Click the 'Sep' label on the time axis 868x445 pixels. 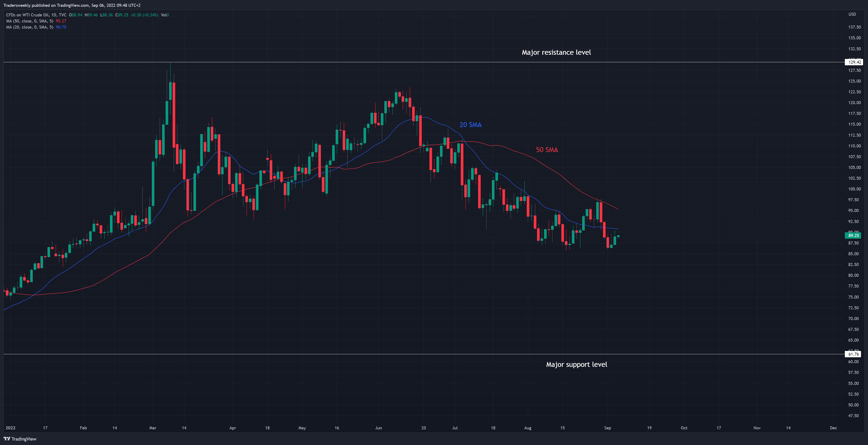pyautogui.click(x=607, y=428)
